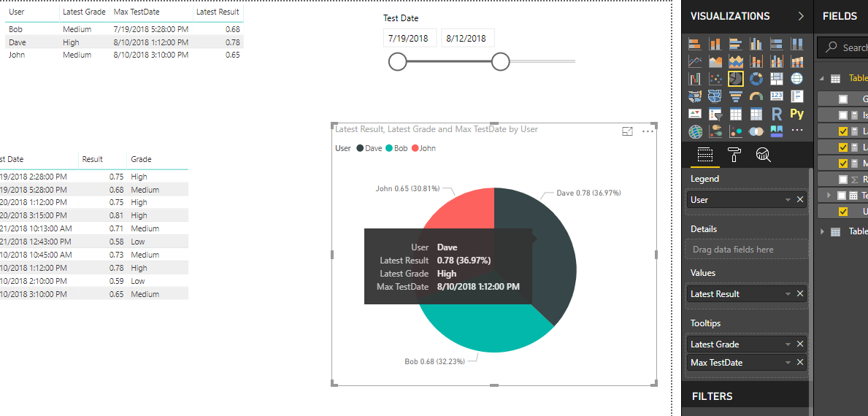868x416 pixels.
Task: Select the Python (Py) visual
Action: [x=796, y=115]
